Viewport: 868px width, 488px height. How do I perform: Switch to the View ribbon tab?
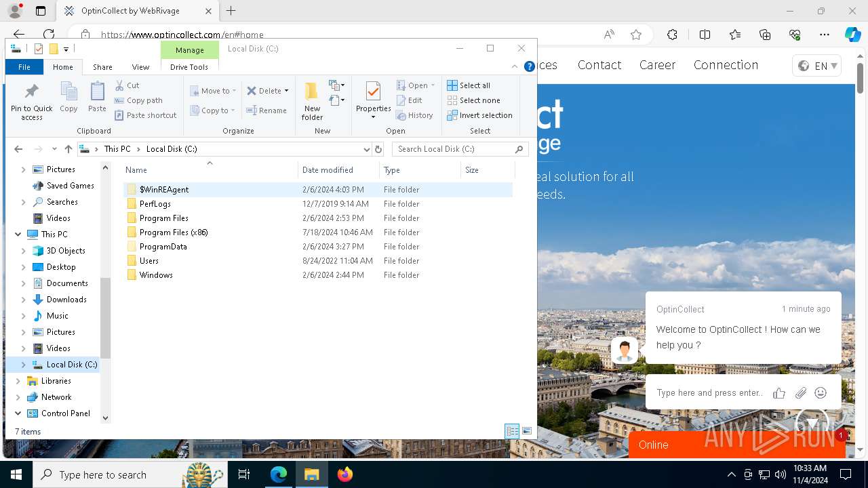point(140,67)
